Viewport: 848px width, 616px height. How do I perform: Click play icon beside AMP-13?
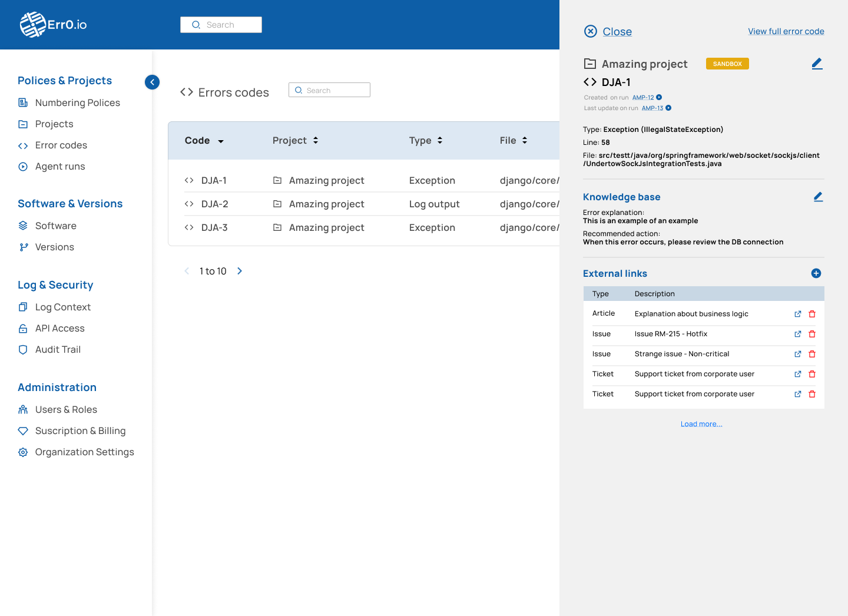[x=668, y=108]
